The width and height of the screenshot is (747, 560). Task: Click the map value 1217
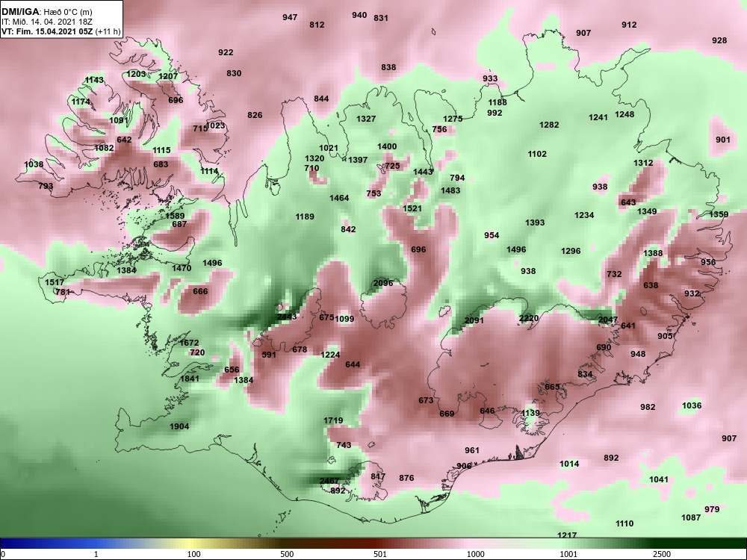point(567,535)
